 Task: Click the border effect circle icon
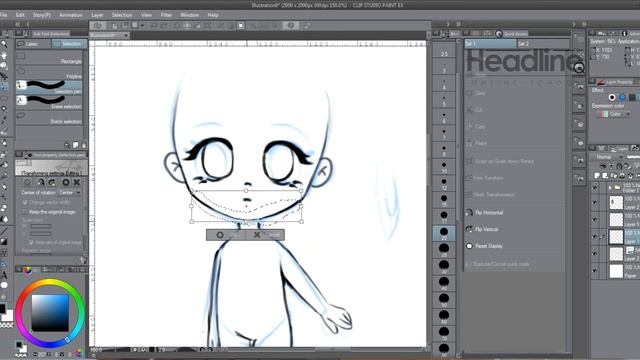611,97
